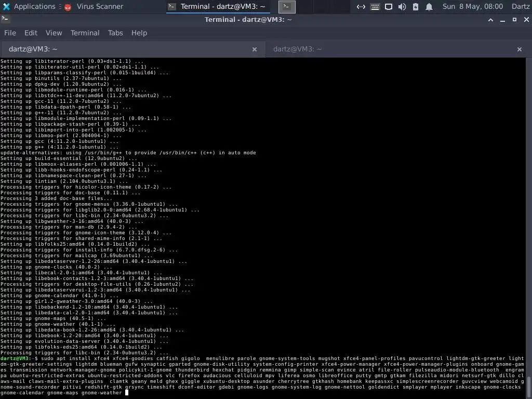
Task: Click 'Setting up gnome-maps (40.5-1)' line
Action: point(53,318)
